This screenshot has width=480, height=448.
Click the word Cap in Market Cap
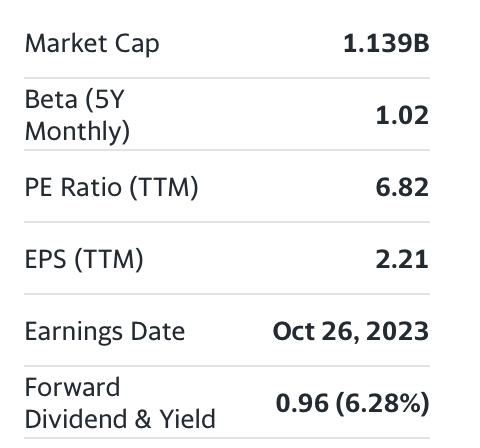click(137, 45)
